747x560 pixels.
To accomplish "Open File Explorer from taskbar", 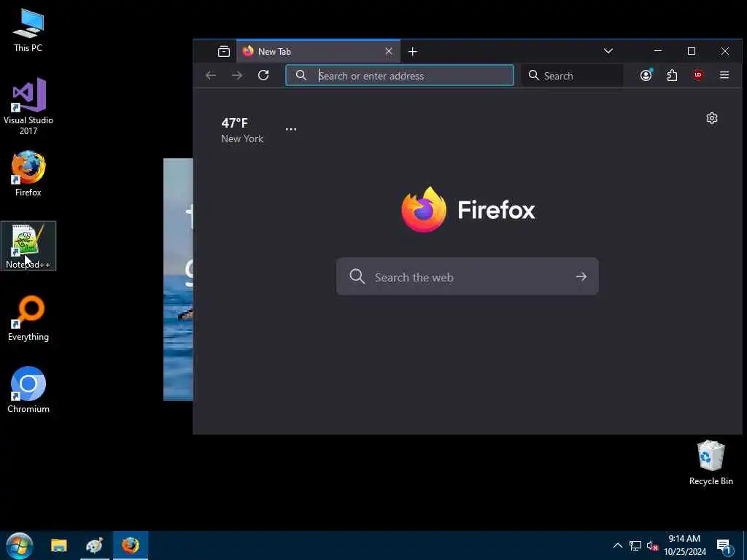I will click(59, 545).
